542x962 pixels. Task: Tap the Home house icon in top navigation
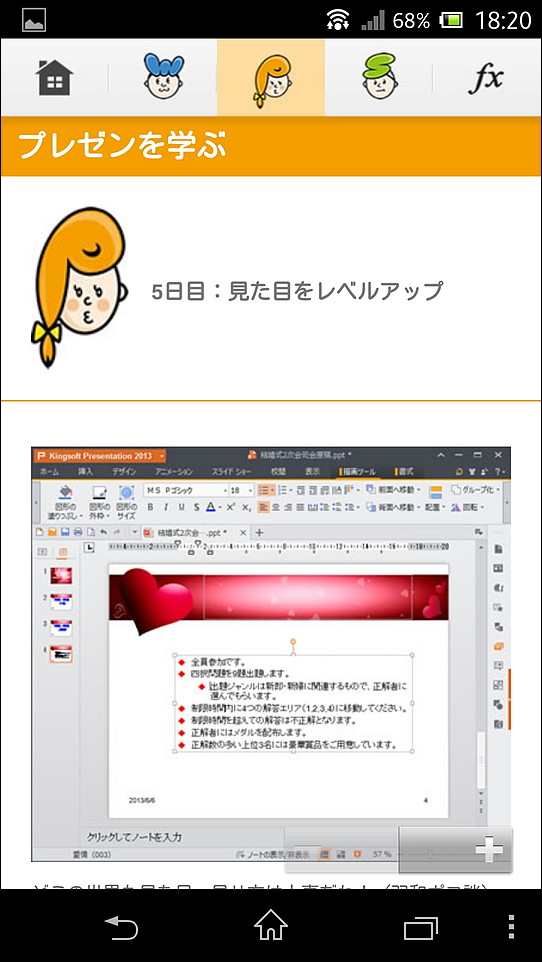click(54, 77)
